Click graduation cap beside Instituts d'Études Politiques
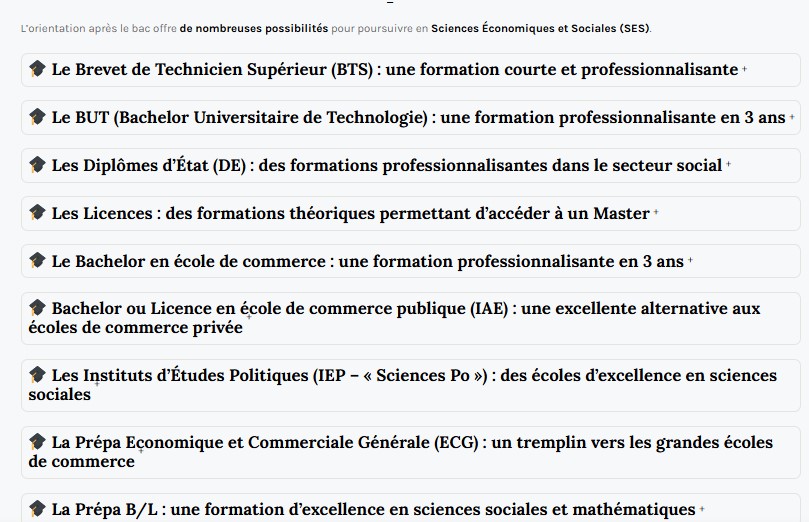 click(37, 375)
